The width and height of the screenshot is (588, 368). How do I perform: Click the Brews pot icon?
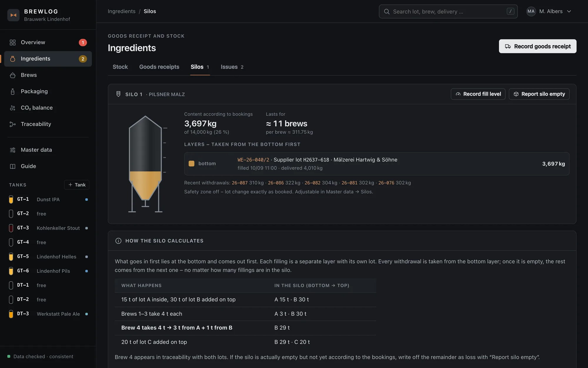pos(12,75)
